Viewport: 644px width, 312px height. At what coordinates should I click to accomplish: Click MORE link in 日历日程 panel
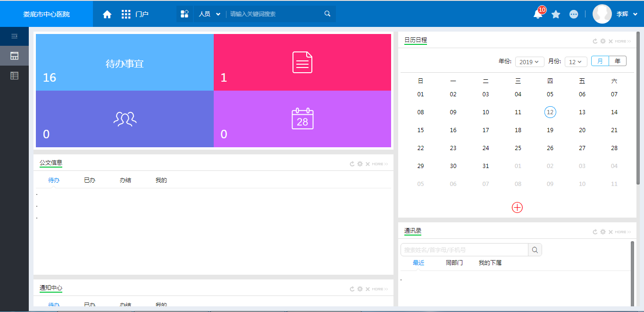pos(623,41)
